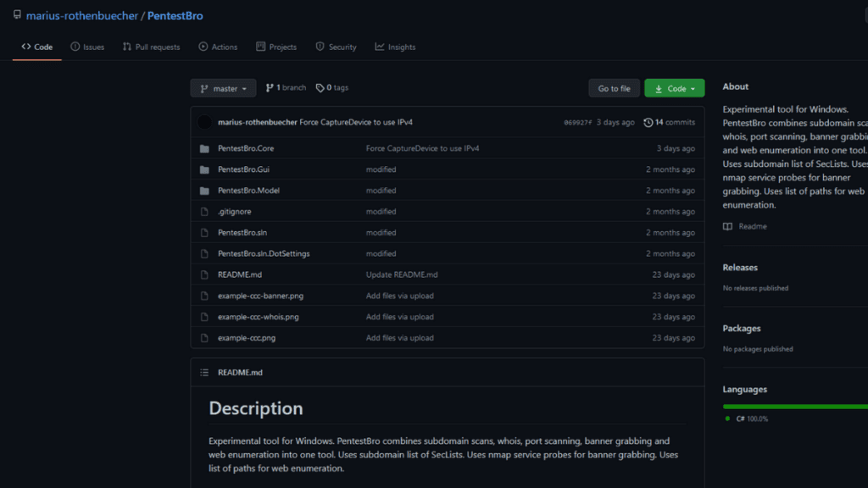Screen dimensions: 868x488
Task: Open the example-ccc.png file
Action: 247,337
